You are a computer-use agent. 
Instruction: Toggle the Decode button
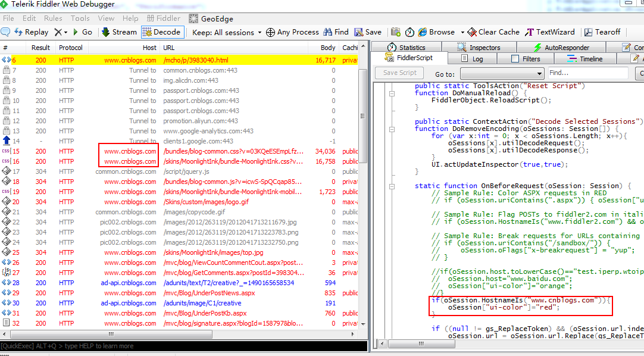pos(162,32)
